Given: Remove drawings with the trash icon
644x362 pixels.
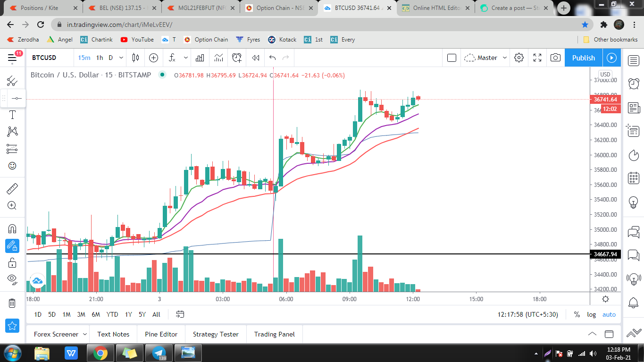Looking at the screenshot, I should [x=12, y=303].
